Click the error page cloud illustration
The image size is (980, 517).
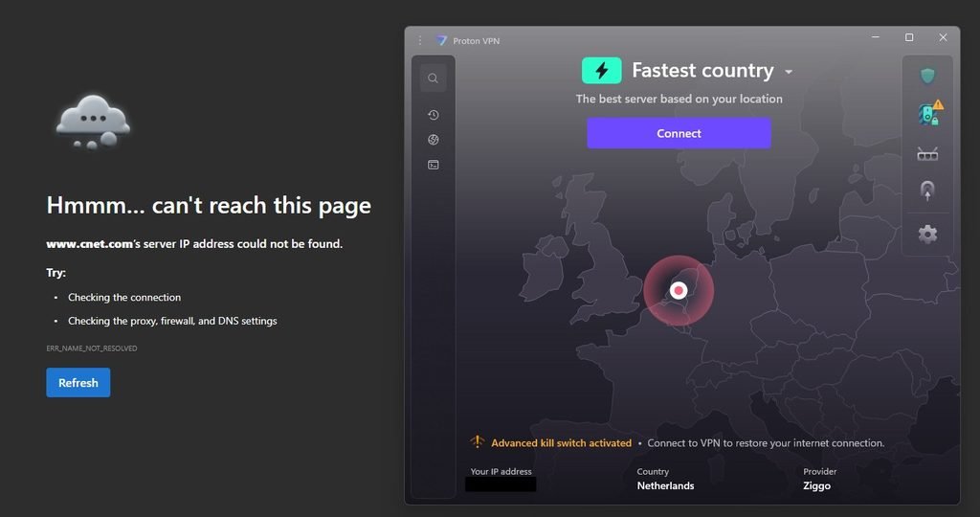click(x=93, y=122)
